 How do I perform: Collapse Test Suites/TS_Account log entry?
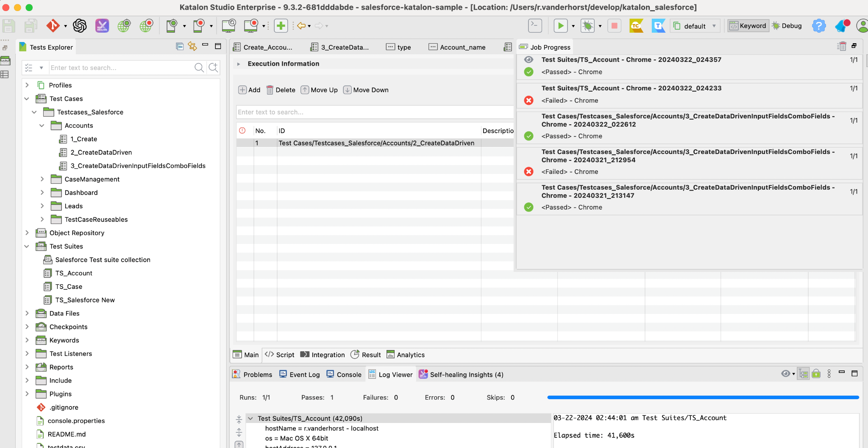click(250, 418)
